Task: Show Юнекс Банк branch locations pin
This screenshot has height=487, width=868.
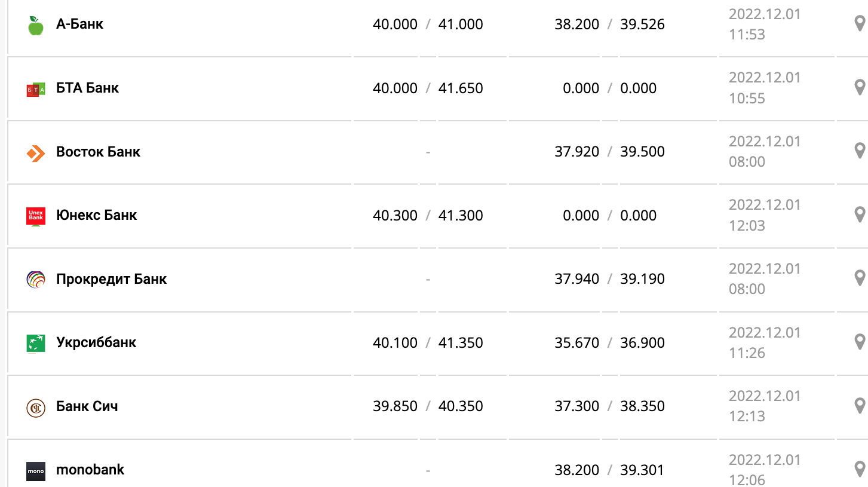Action: [860, 215]
